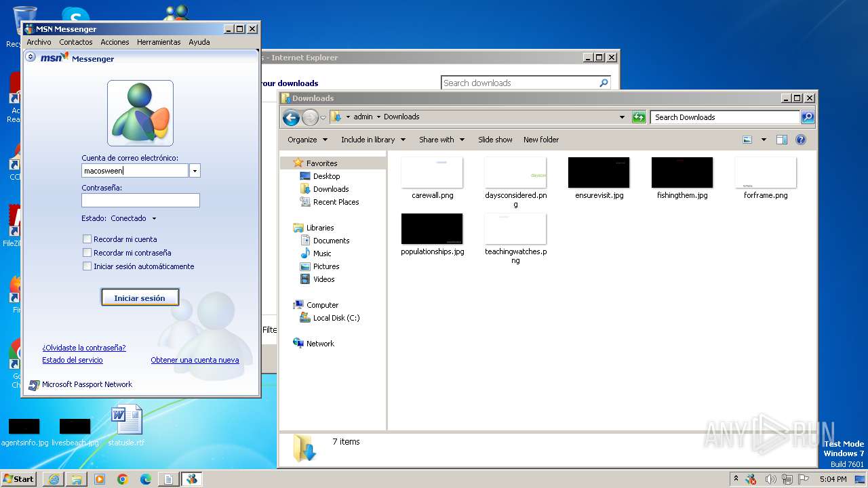Enable Recordar mi contraseña checkbox
The image size is (868, 488).
click(x=87, y=253)
